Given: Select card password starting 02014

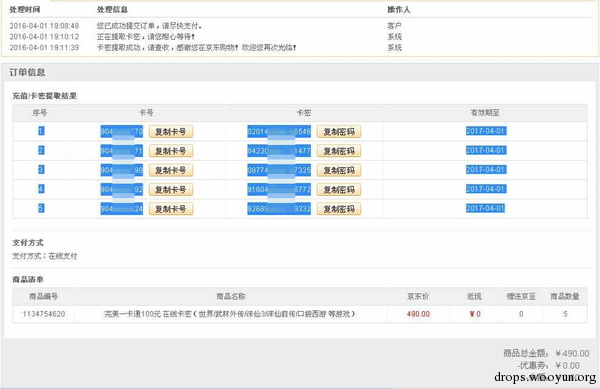Looking at the screenshot, I should point(279,132).
